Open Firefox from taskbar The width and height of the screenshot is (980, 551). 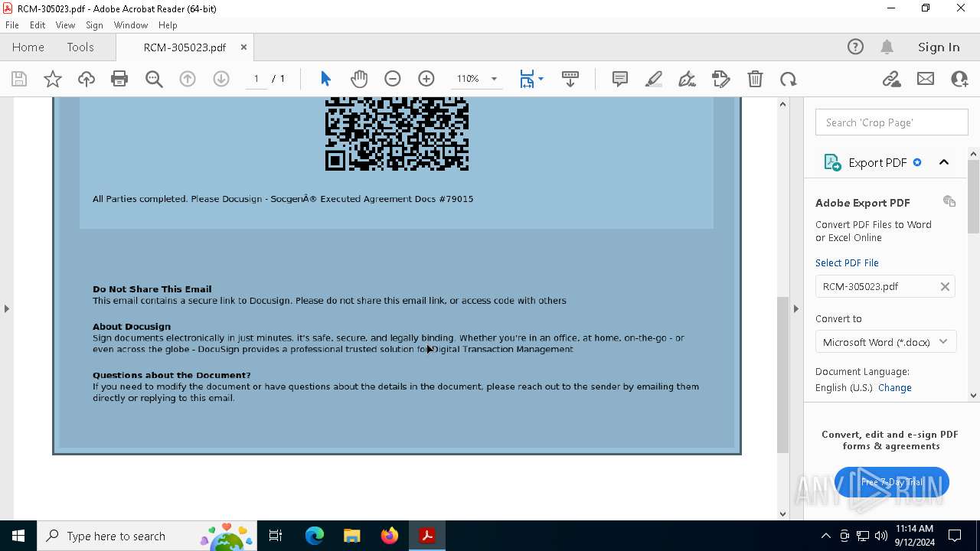coord(390,536)
